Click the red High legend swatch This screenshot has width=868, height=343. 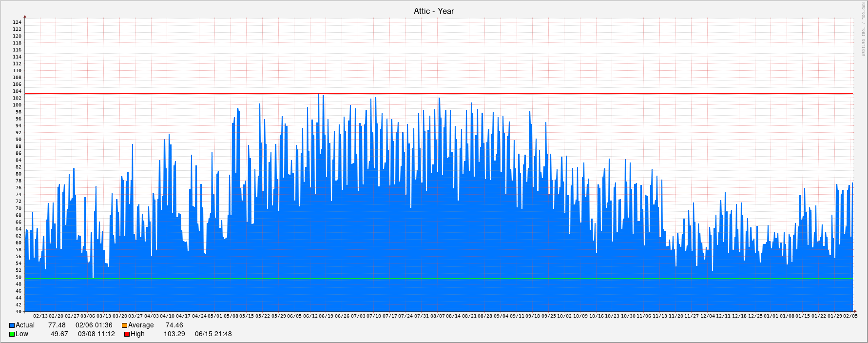127,334
